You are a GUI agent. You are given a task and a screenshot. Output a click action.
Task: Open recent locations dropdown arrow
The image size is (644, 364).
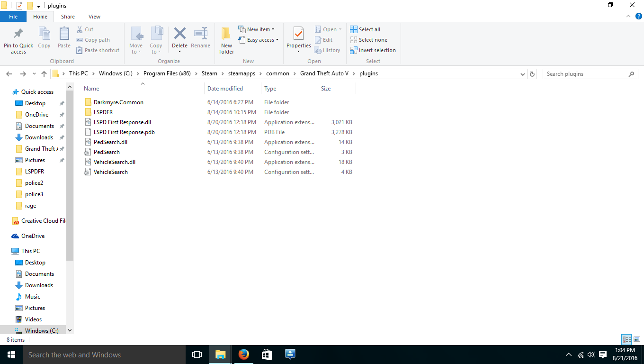point(34,74)
